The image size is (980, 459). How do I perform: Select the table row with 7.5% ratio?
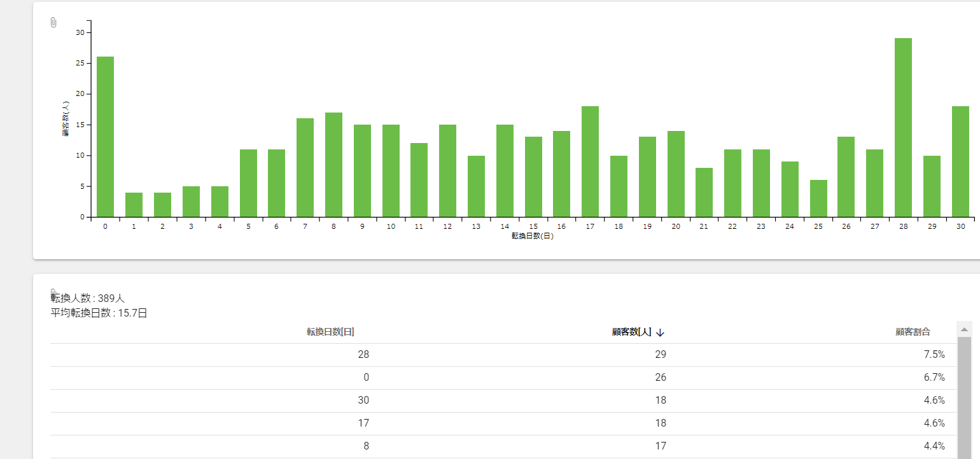(503, 355)
